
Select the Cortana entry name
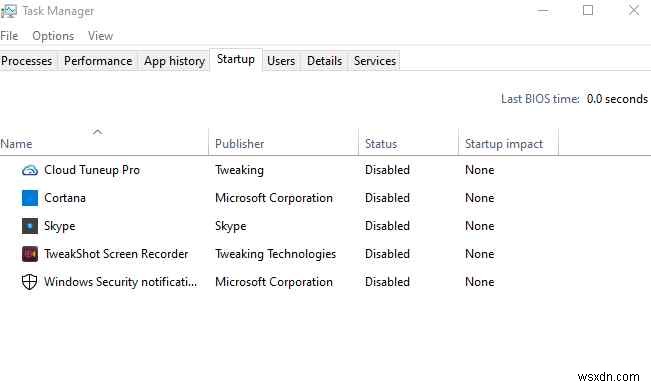point(65,198)
